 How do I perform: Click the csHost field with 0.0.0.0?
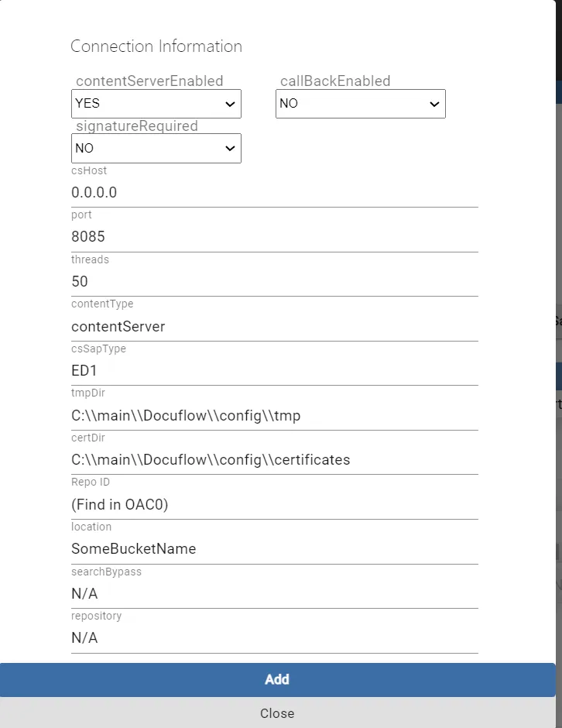click(275, 192)
